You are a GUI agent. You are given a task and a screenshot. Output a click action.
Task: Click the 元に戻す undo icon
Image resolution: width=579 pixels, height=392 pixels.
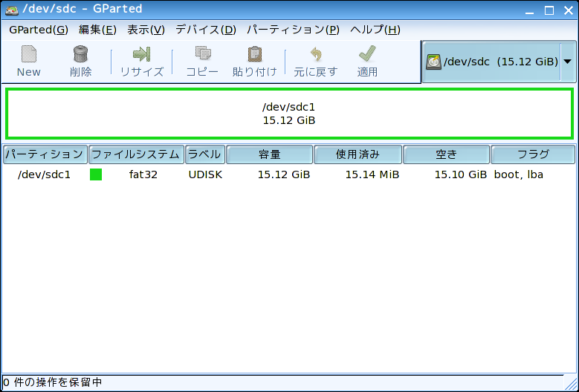316,54
